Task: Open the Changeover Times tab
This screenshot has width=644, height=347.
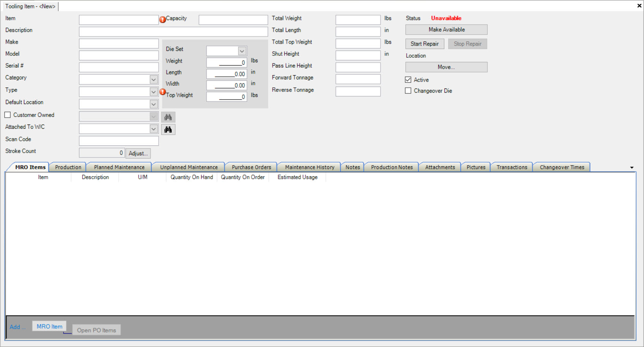Action: click(x=562, y=167)
